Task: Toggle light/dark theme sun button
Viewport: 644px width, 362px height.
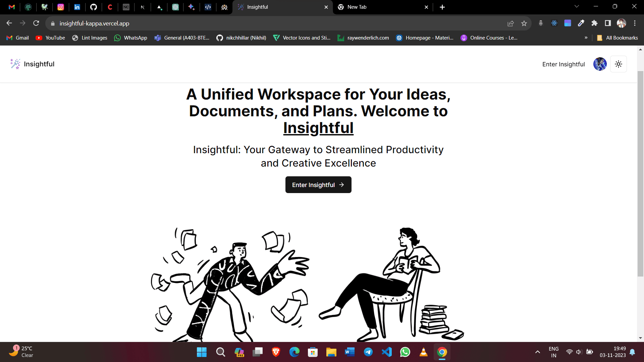Action: pos(619,64)
